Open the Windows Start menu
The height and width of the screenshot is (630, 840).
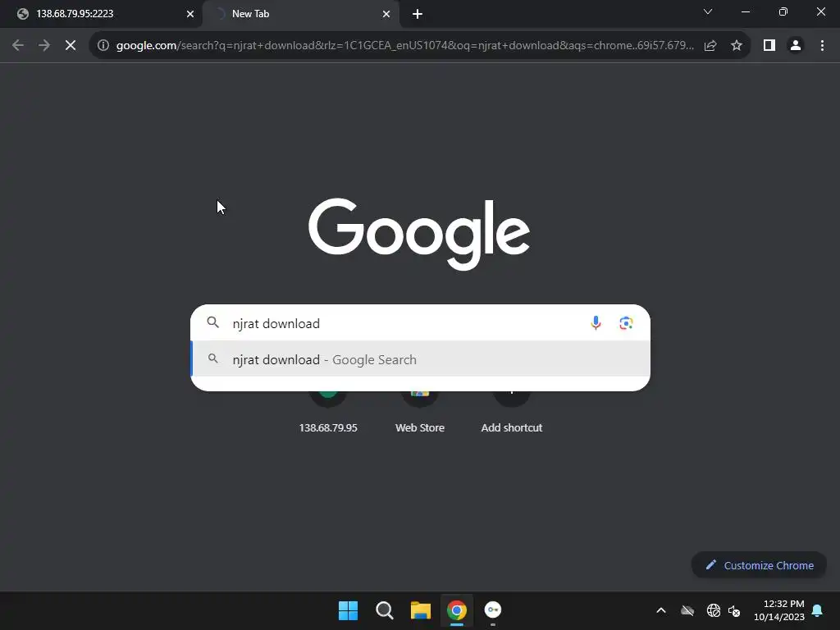(348, 610)
